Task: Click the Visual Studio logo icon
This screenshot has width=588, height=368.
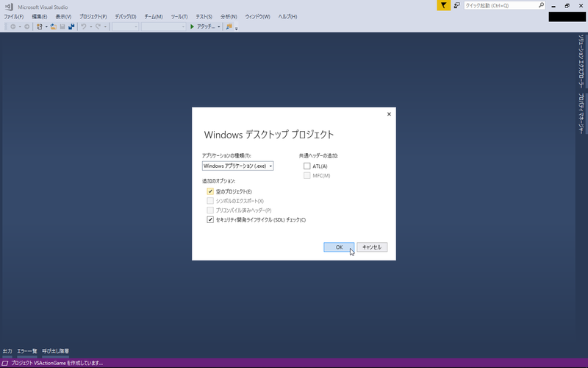Action: click(x=9, y=7)
